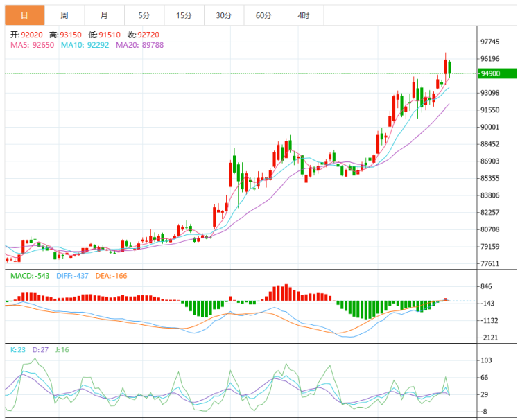Switch to the 5分 timeframe tab
The height and width of the screenshot is (420, 520).
click(144, 15)
